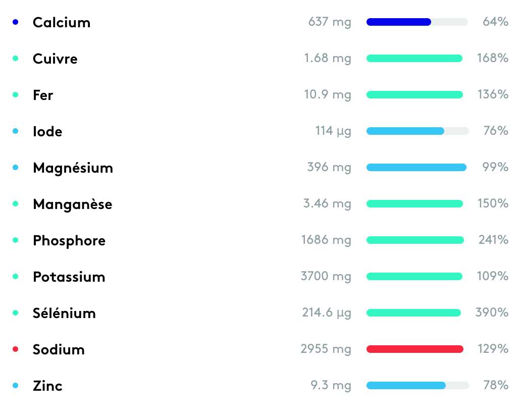The width and height of the screenshot is (522, 420).
Task: Click the Calcium progress bar
Action: tap(417, 22)
